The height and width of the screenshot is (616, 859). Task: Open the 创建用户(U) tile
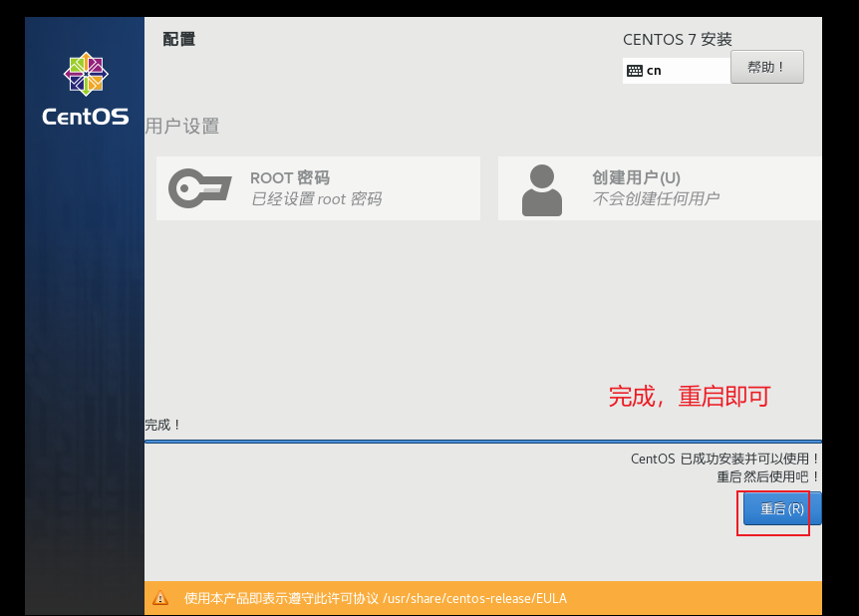(x=660, y=188)
